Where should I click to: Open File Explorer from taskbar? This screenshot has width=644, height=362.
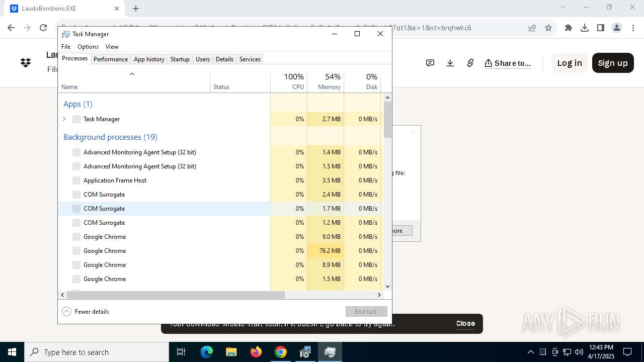click(x=231, y=352)
